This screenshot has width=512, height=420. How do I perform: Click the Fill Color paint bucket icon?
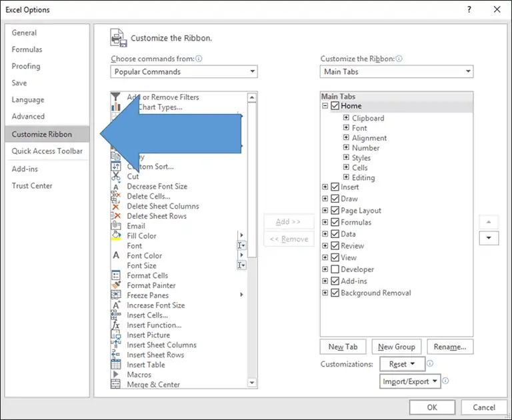[116, 236]
